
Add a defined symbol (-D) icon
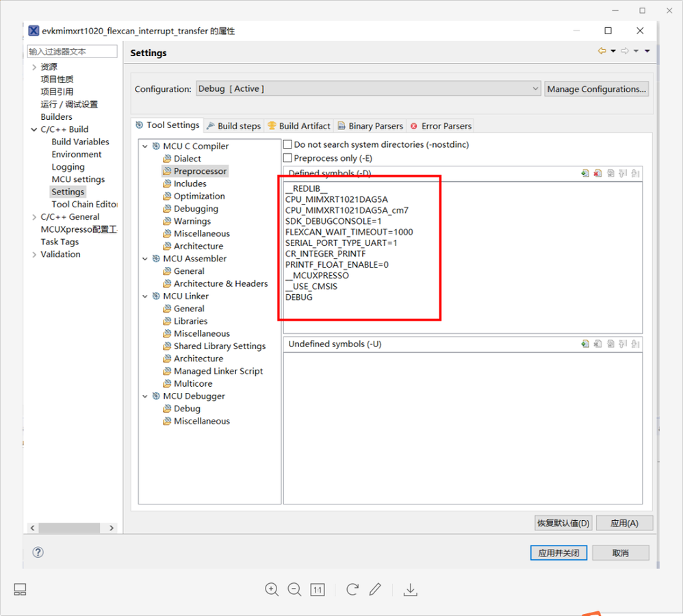[x=585, y=173]
